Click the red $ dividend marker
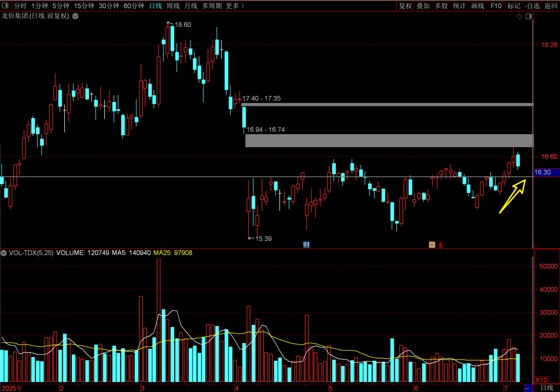 [x=441, y=245]
